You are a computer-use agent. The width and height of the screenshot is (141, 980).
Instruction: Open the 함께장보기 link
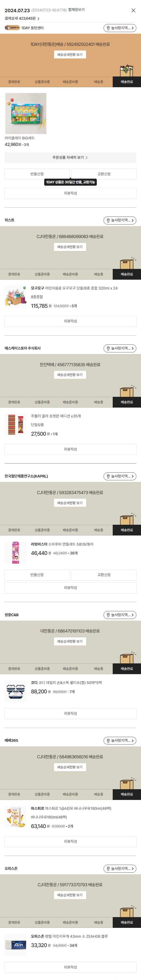76,10
